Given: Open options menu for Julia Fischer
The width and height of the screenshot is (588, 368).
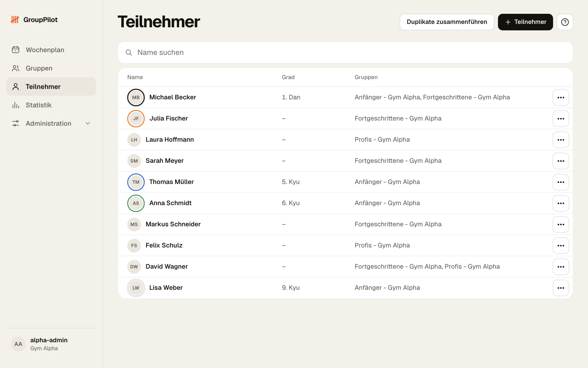Looking at the screenshot, I should [x=561, y=119].
